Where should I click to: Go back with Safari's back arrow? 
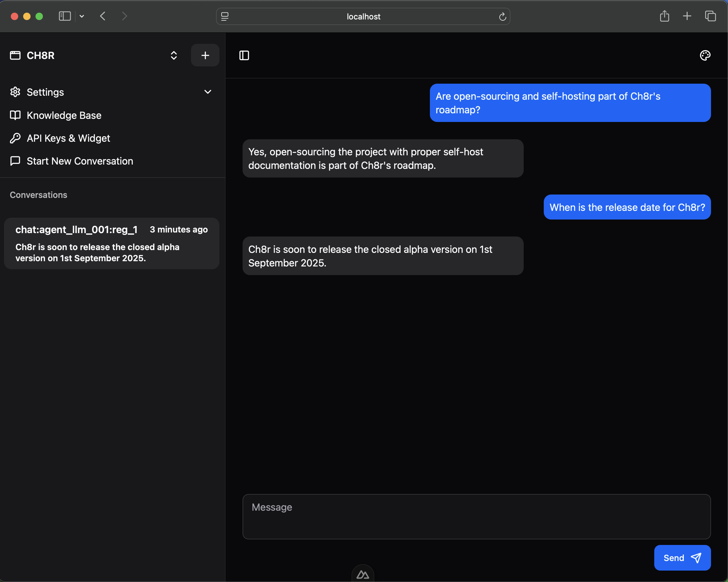point(103,16)
